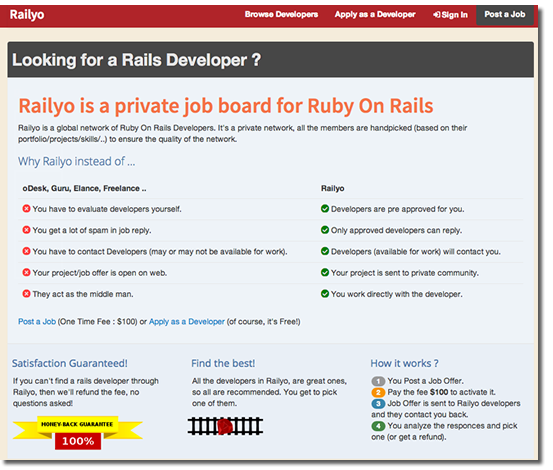
Task: Click 'Looking for a Rails Developer ?' heading
Action: pos(136,60)
